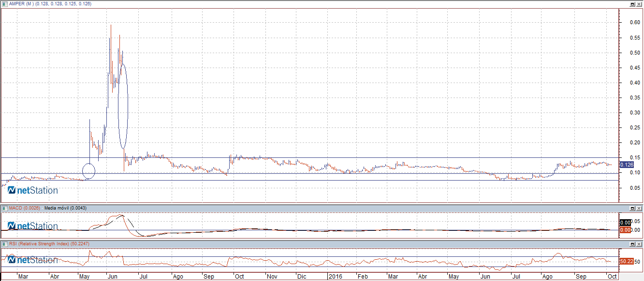The image size is (644, 281).
Task: Click the AMPER price panel icon
Action: (5, 4)
